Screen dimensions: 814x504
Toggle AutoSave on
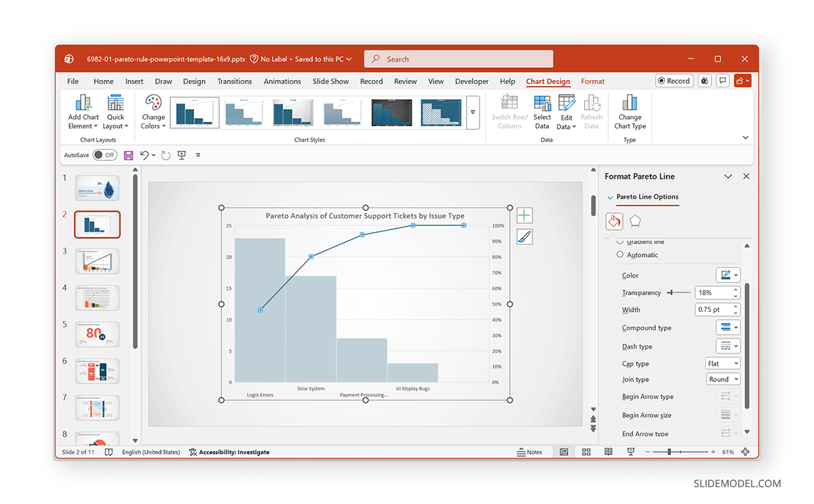click(106, 155)
